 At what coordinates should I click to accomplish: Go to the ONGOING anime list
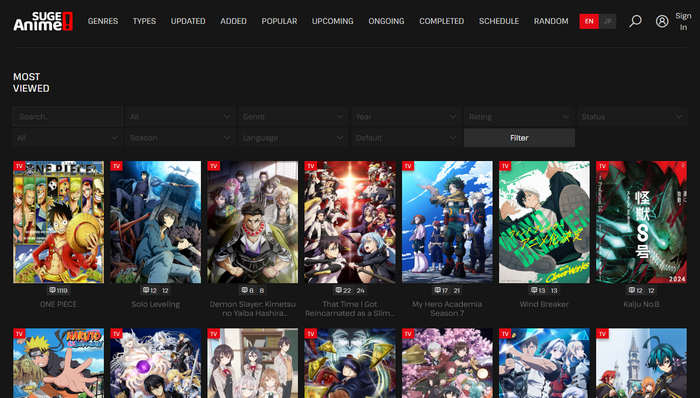tap(386, 21)
